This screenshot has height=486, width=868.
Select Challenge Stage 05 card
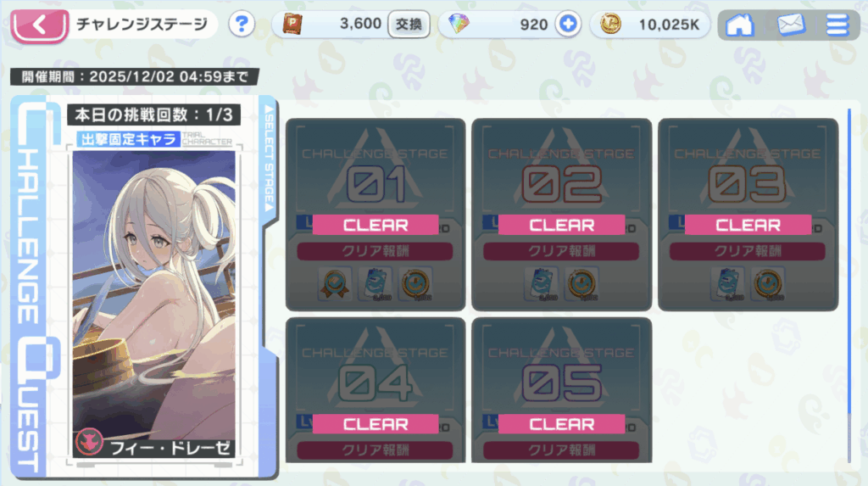click(x=561, y=390)
